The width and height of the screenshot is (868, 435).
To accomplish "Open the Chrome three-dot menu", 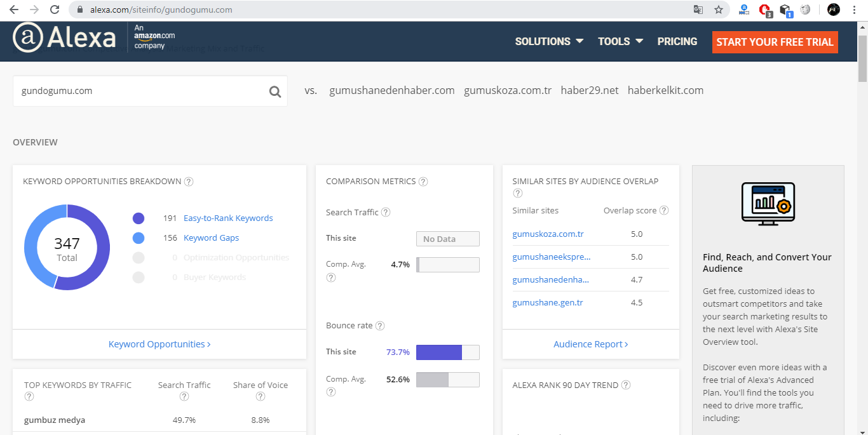I will [x=855, y=10].
